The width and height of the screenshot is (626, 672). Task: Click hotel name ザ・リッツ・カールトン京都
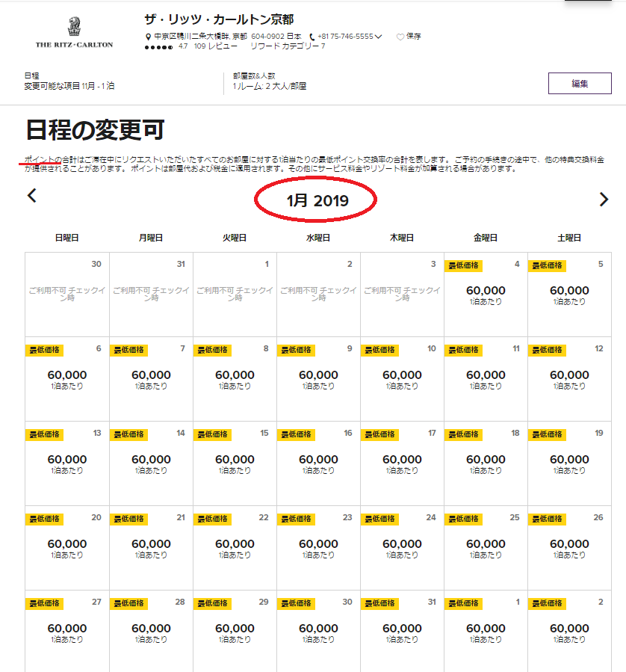click(219, 19)
